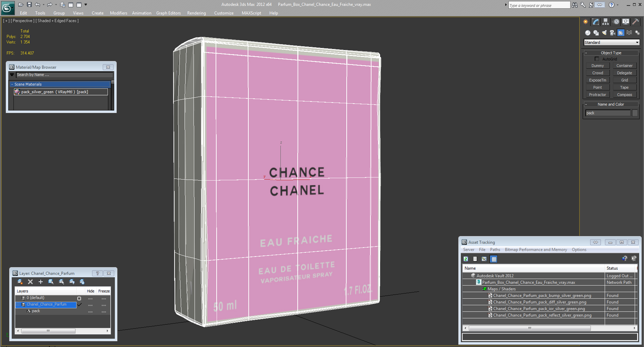Viewport: 644px width, 347px height.
Task: Select the Cameras category icon
Action: tap(613, 33)
